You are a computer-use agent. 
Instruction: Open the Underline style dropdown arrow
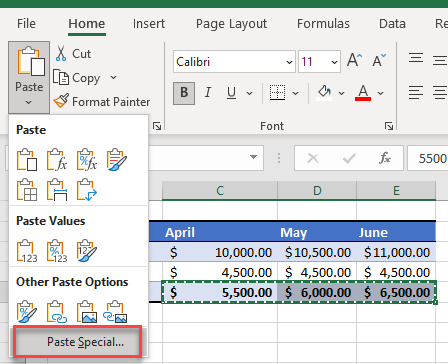tap(249, 93)
